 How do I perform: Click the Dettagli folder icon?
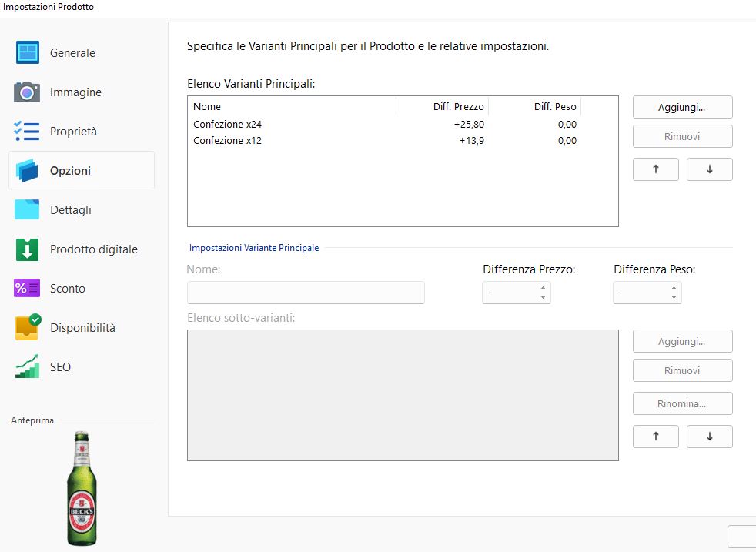pyautogui.click(x=28, y=210)
